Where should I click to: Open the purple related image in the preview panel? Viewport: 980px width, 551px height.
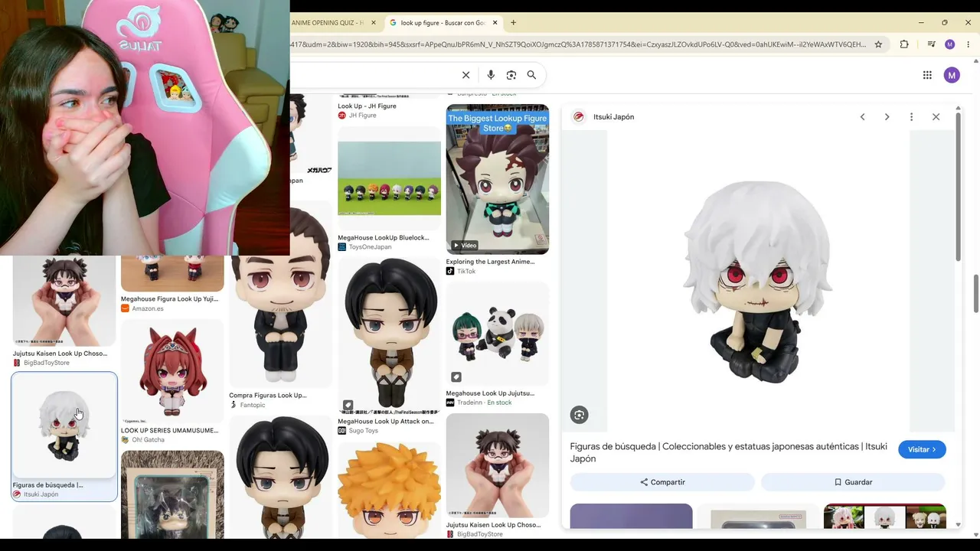coord(631,517)
